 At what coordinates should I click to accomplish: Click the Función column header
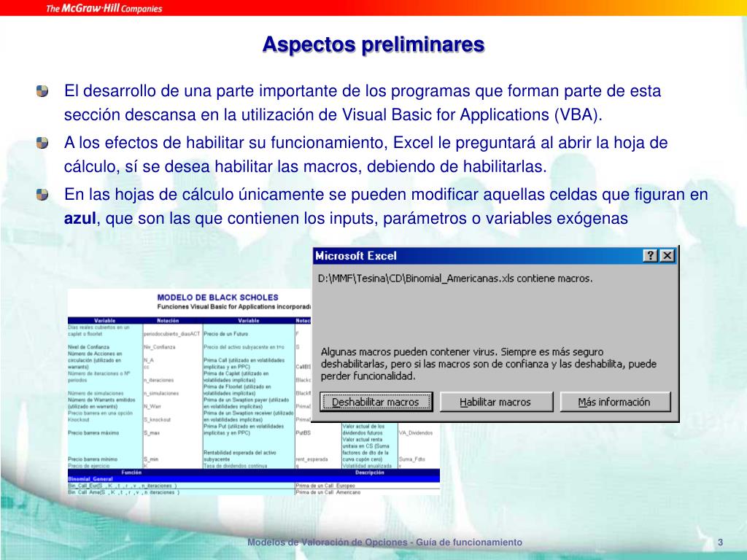pos(131,472)
